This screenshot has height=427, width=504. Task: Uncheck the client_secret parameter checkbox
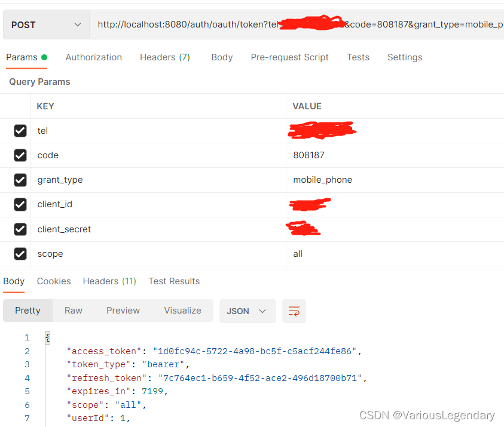point(20,229)
